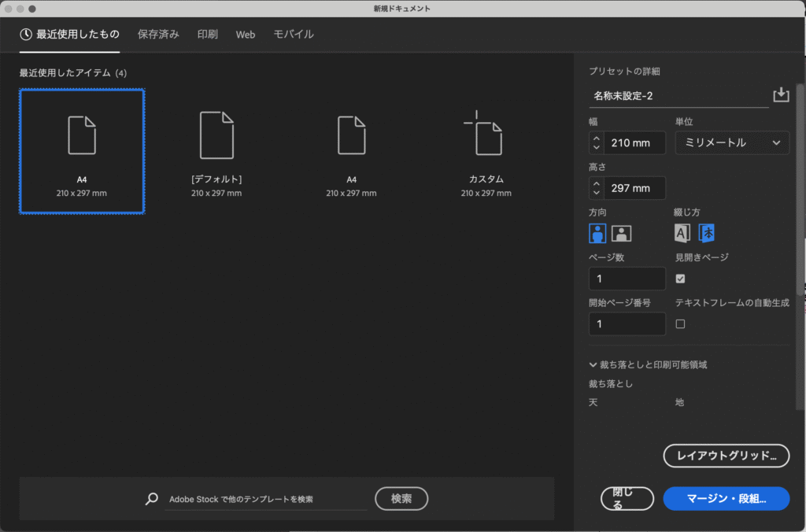This screenshot has height=532, width=806.
Task: Open the 単位 ミリメートル dropdown
Action: point(732,143)
